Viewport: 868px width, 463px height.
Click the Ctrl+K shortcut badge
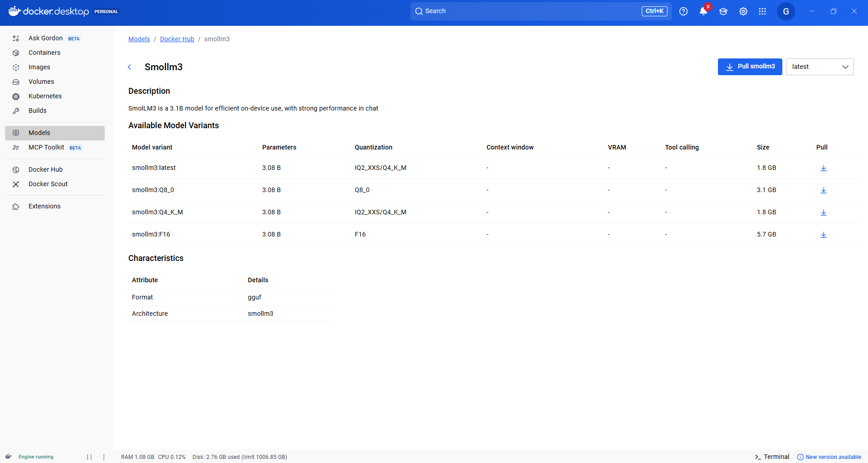coord(654,11)
